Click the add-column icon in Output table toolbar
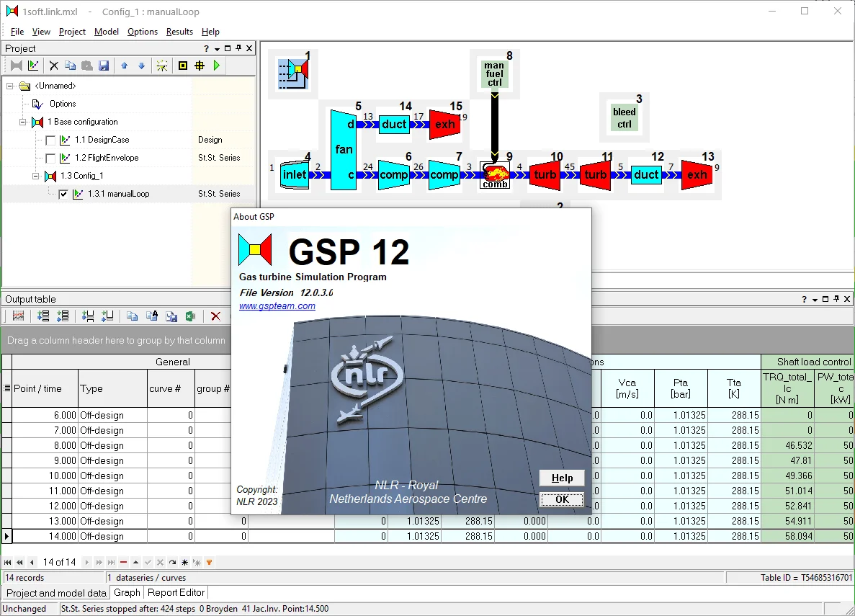This screenshot has height=616, width=855. pyautogui.click(x=87, y=316)
